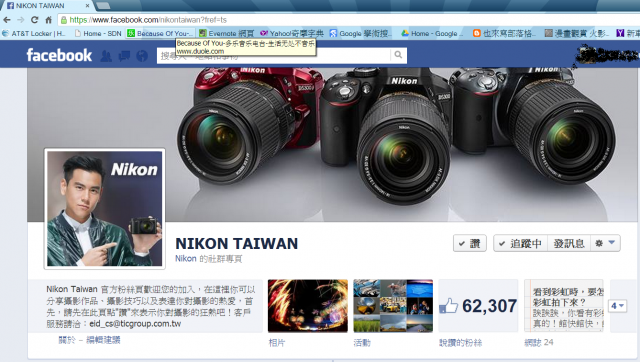Click the 活動 label link
Screen dimensions: 640x362
coord(362,343)
